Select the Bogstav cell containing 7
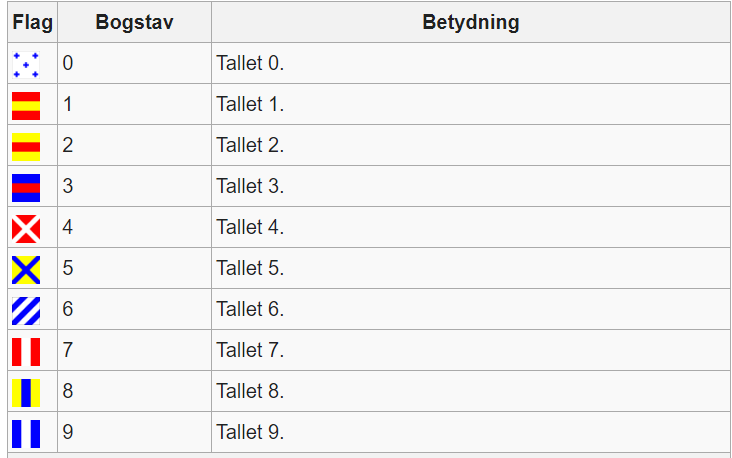 (134, 350)
